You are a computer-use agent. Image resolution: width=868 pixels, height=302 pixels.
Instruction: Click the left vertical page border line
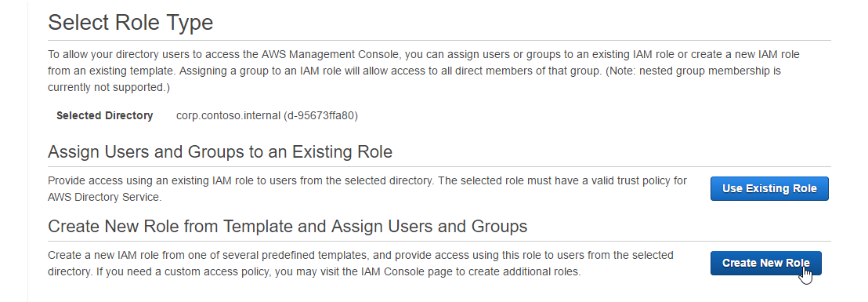click(27, 151)
